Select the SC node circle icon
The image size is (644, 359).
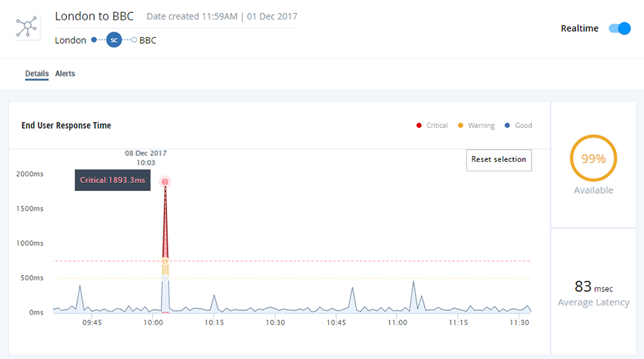pos(114,40)
